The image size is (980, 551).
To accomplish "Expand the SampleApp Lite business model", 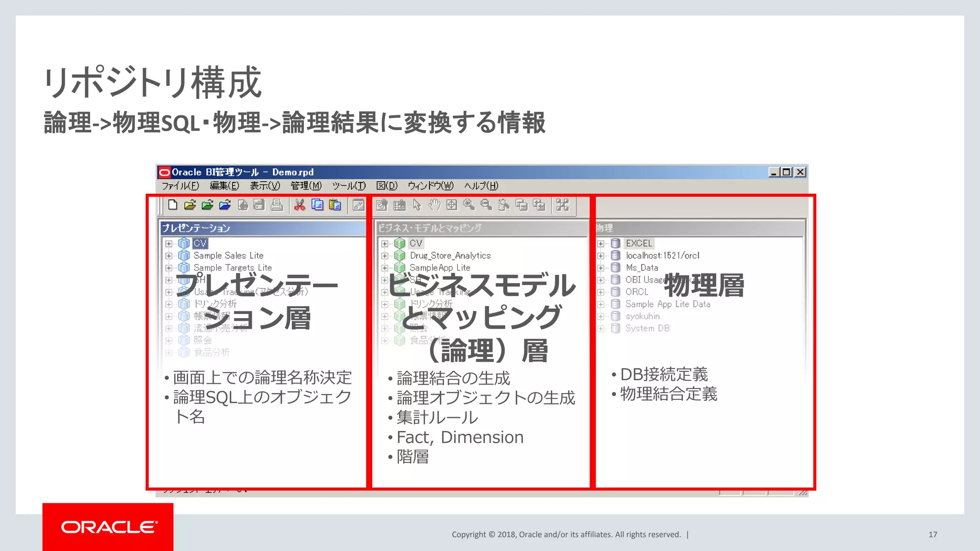I will point(384,268).
